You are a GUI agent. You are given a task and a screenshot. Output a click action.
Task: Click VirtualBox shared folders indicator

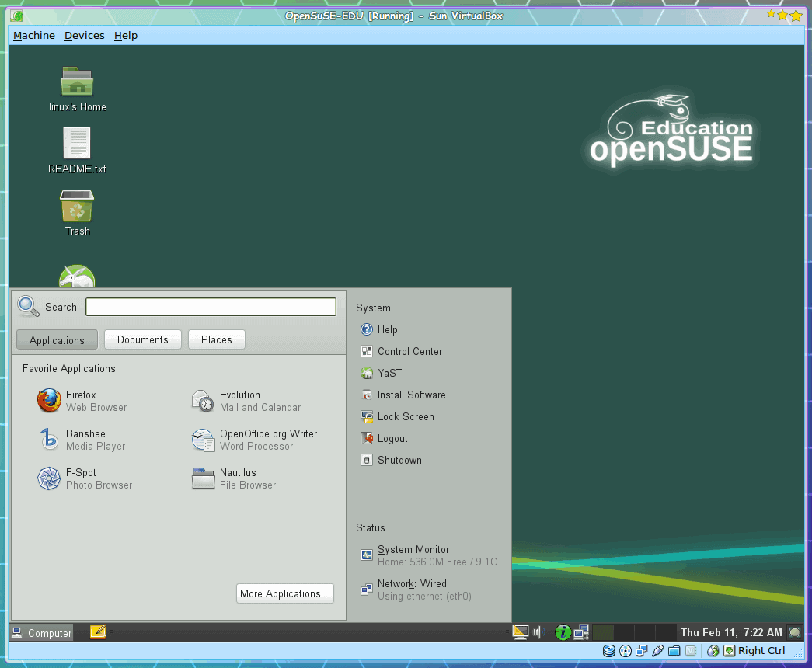(x=674, y=651)
